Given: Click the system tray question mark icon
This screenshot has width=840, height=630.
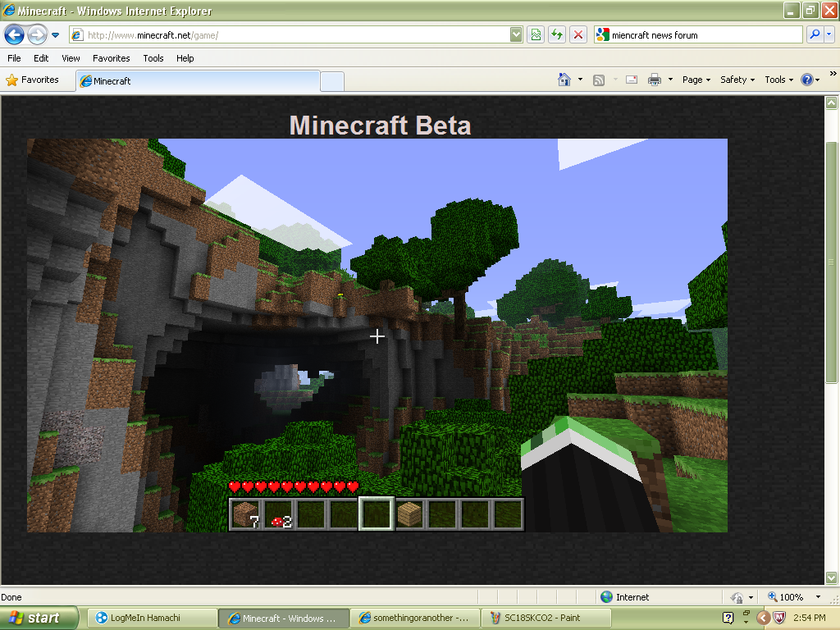Looking at the screenshot, I should (x=728, y=618).
